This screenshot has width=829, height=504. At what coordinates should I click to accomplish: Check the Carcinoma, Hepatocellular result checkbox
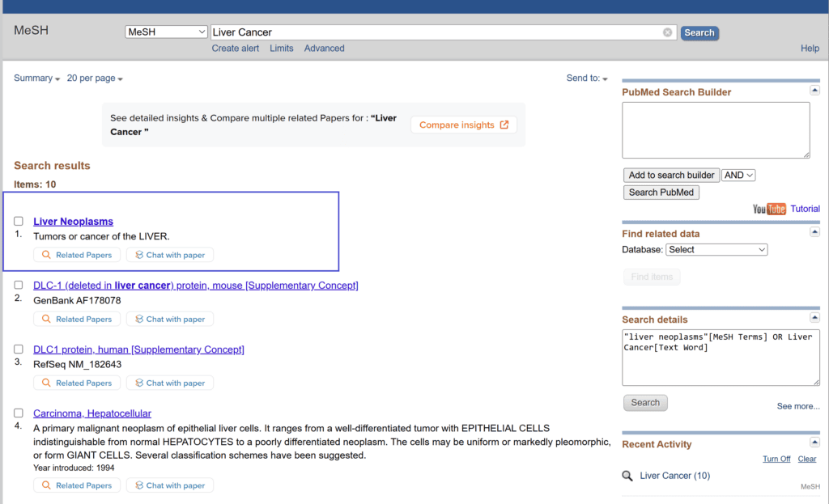(19, 413)
